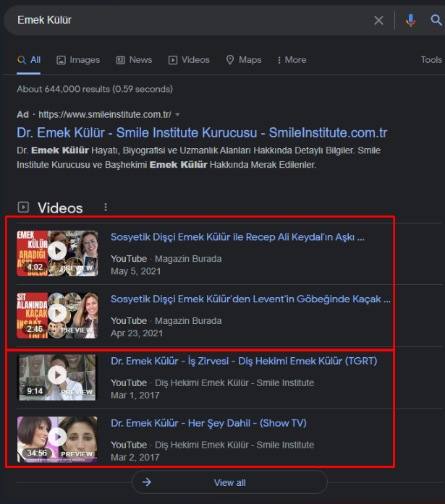Click the Mar 2, 2017 date text
This screenshot has height=504, width=445.
[x=135, y=458]
